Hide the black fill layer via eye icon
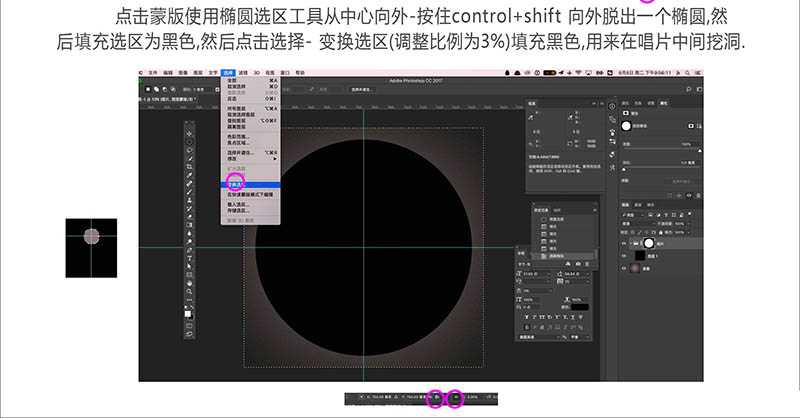The height and width of the screenshot is (418, 800). tap(624, 256)
